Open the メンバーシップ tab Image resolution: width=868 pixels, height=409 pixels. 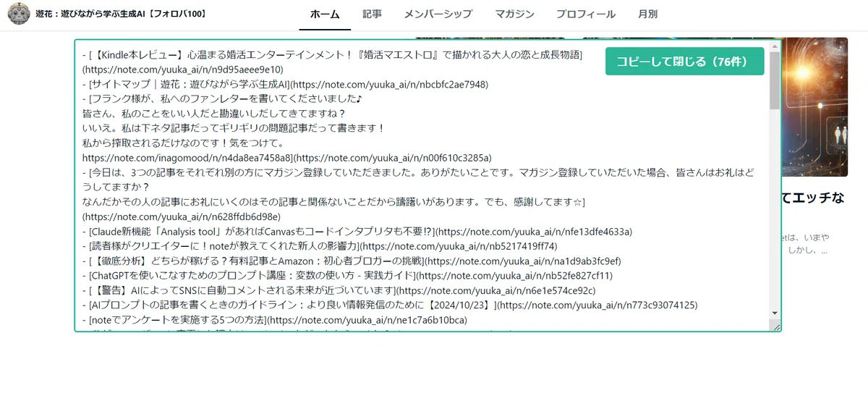pos(438,14)
